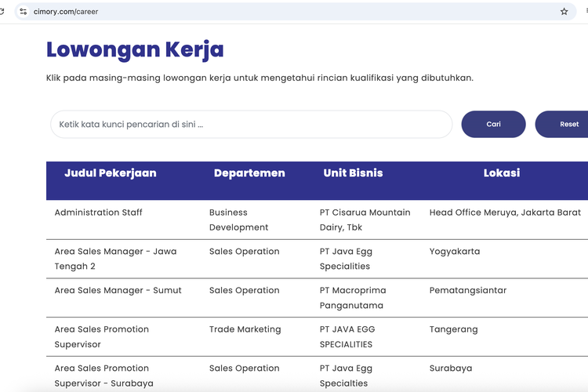588x392 pixels.
Task: Click Sales Operation cell in Sumut row
Action: (x=244, y=290)
